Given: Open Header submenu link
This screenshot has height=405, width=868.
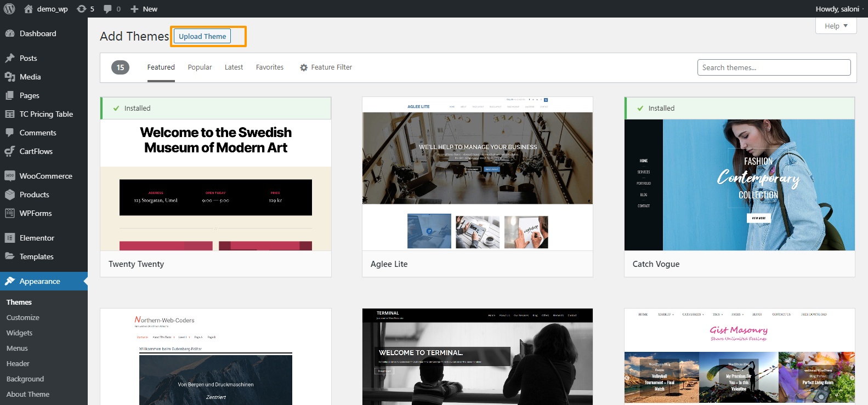Looking at the screenshot, I should tap(18, 363).
